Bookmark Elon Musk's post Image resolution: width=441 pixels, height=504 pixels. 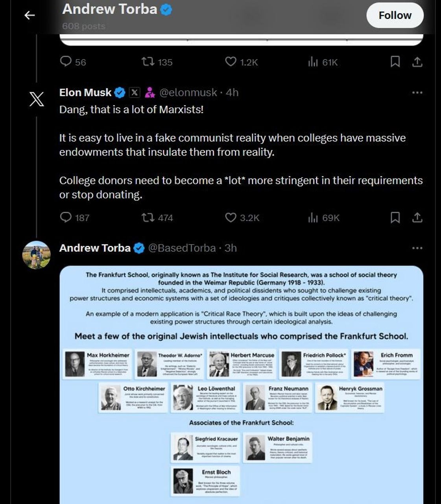(x=395, y=217)
